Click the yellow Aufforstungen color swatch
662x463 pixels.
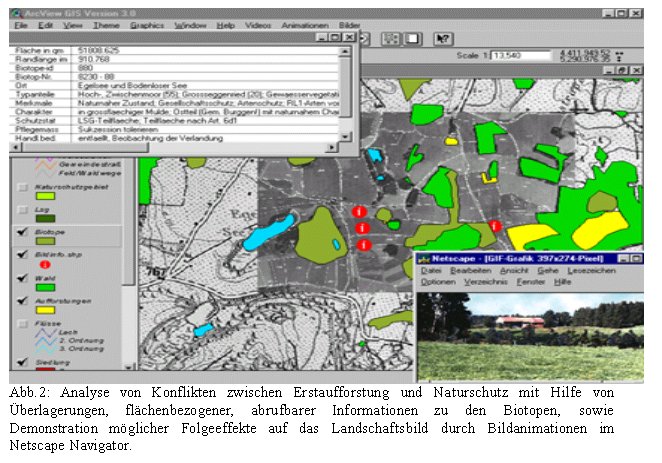click(45, 310)
